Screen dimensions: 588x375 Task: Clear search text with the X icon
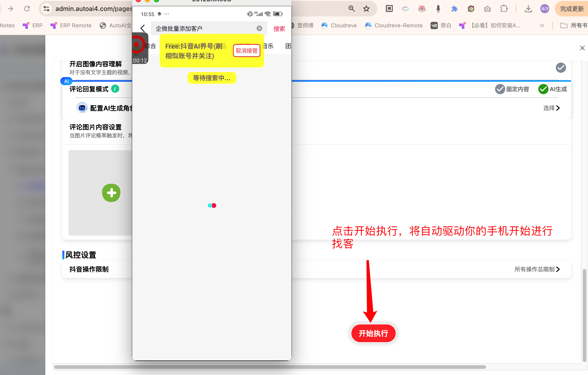259,28
